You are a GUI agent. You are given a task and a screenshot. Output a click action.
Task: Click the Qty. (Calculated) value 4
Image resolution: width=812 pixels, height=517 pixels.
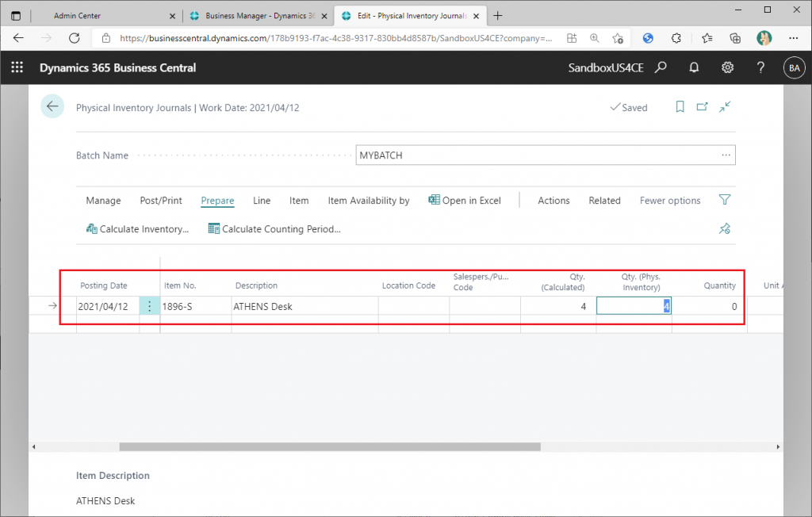tap(558, 306)
